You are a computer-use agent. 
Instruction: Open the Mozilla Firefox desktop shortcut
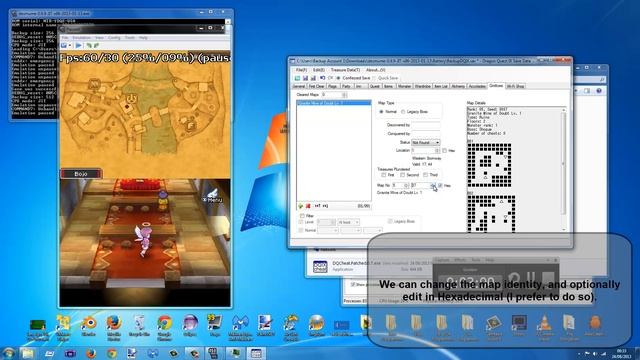(114, 327)
